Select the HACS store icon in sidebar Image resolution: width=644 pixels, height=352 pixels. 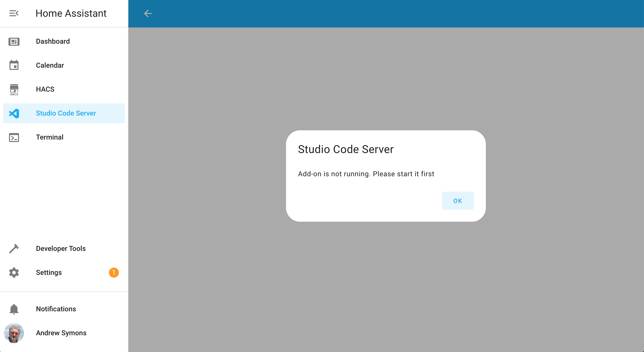point(14,89)
